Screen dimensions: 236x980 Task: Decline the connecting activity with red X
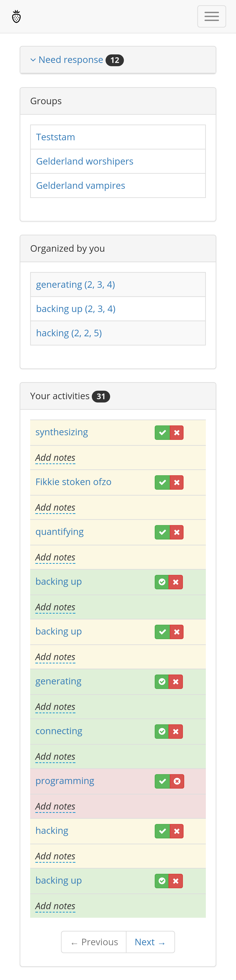[176, 732]
